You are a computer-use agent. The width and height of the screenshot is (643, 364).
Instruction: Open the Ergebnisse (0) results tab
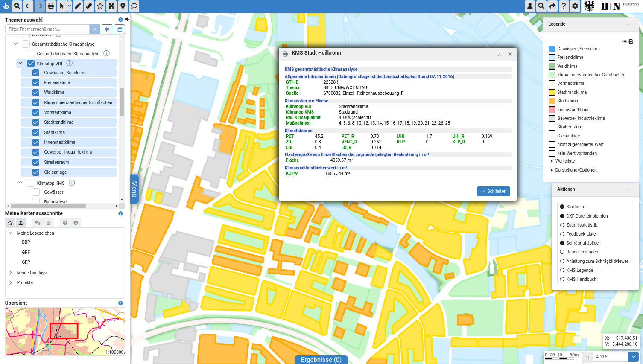[x=321, y=360]
